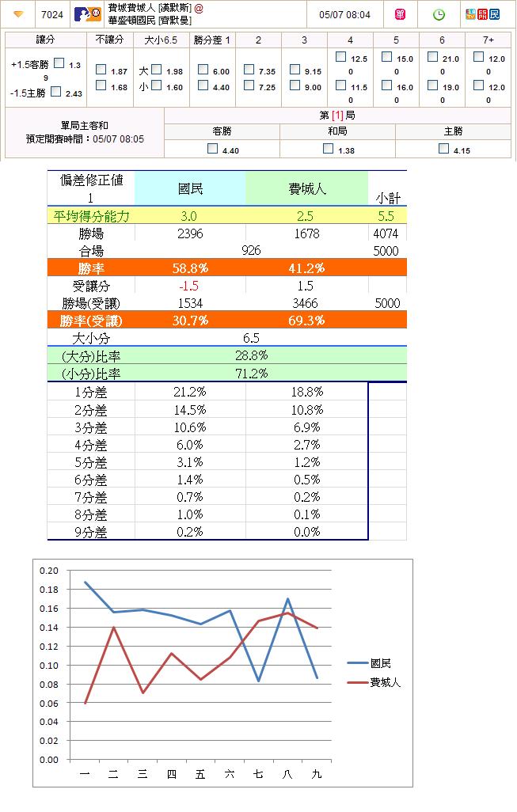Screen dimensions: 517x812
Task: Click the 華盛頓國民 team name text
Action: point(131,21)
